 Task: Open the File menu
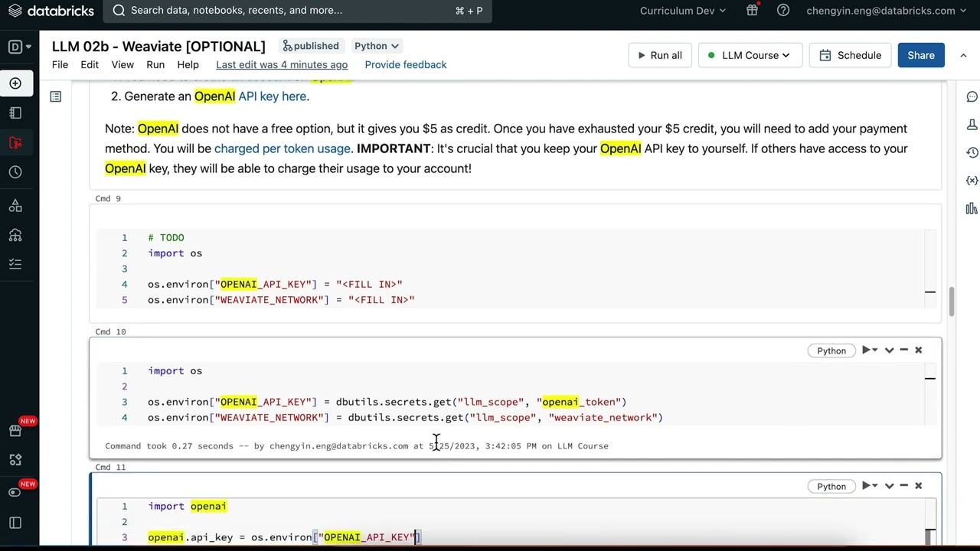click(60, 64)
